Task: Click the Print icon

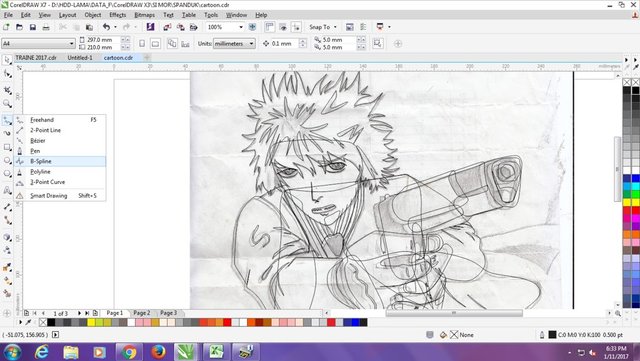Action: pos(46,27)
